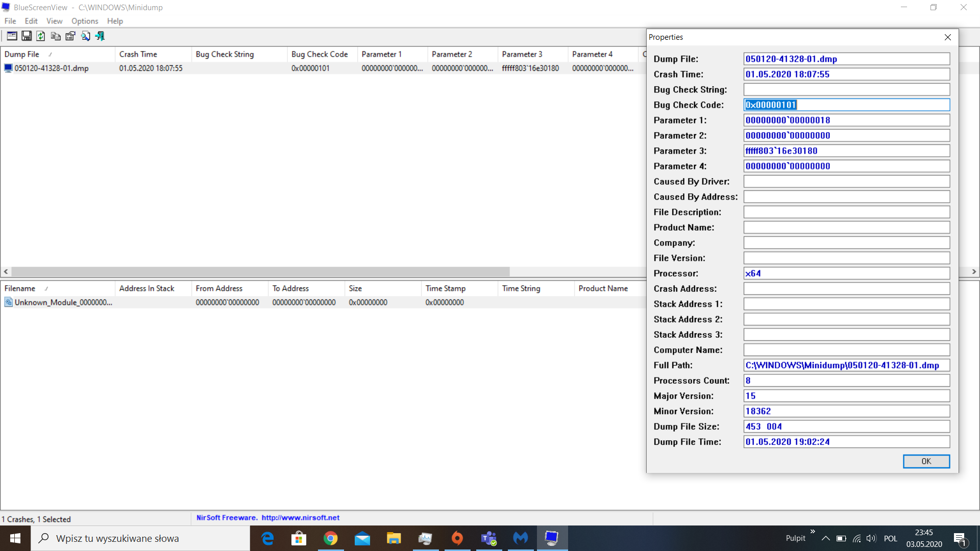Sort lower pane by Time String header
Image resolution: width=980 pixels, height=551 pixels.
coord(536,288)
